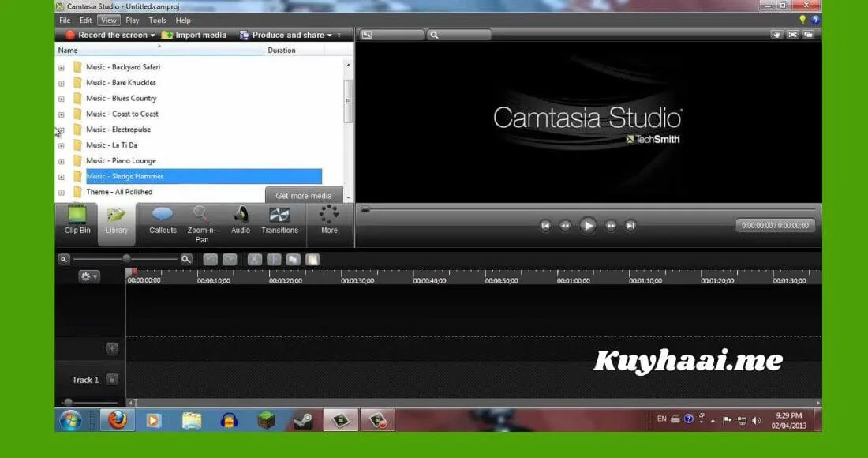Screen dimensions: 868x458
Task: Select the Theme - All Polished folder
Action: click(x=119, y=192)
